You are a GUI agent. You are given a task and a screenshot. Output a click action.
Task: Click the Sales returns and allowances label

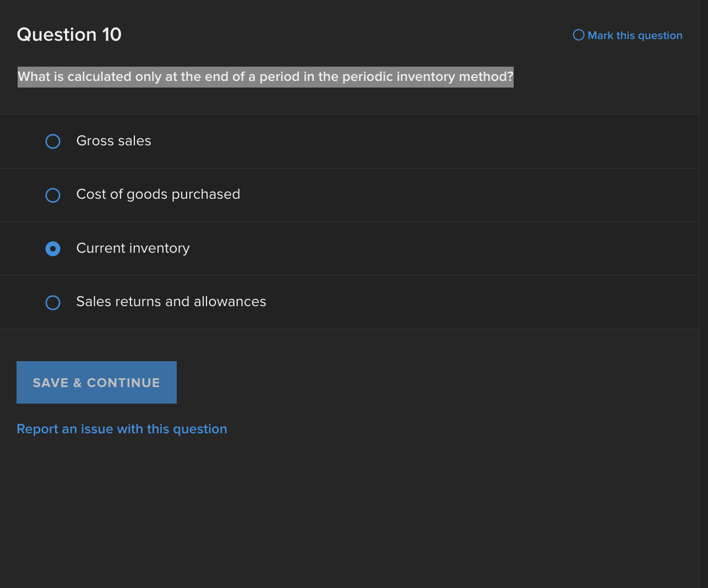[x=171, y=302]
